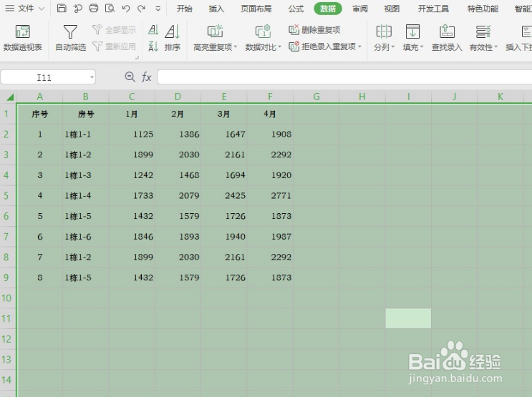Viewport: 532px width, 397px height.
Task: Switch to the 插入 tab
Action: tap(216, 9)
